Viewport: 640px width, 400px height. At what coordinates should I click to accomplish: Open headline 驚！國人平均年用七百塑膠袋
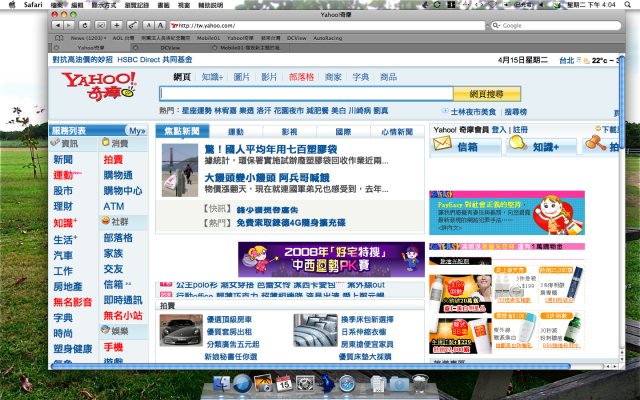click(271, 149)
